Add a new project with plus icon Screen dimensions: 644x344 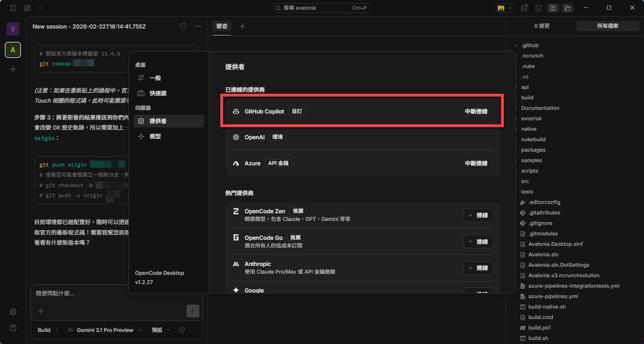pos(13,69)
